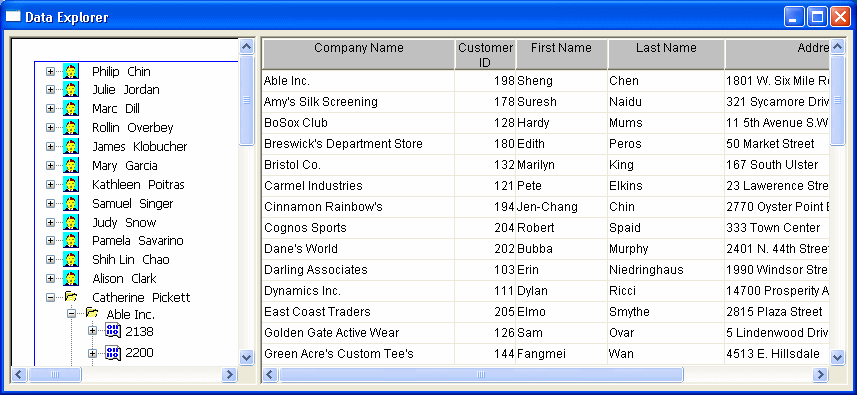Click the table's horizontal scrollbar thumb

coord(481,374)
